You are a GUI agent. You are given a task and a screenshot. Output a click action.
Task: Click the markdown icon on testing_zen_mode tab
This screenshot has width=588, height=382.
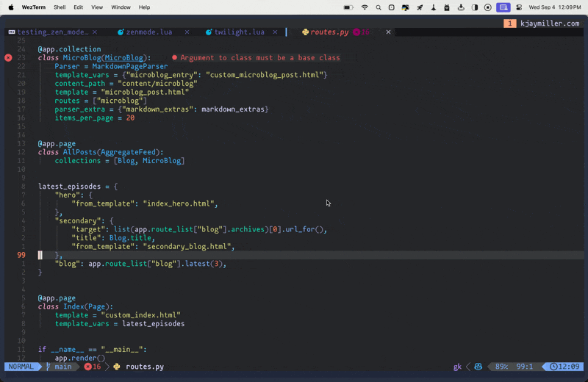coord(12,32)
